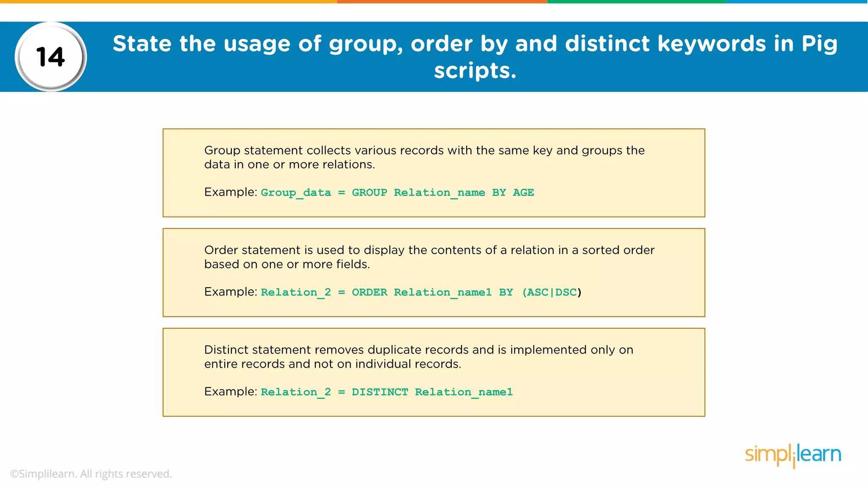Click the 'Example:' label in the Distinct box
This screenshot has width=868, height=488.
(x=231, y=391)
